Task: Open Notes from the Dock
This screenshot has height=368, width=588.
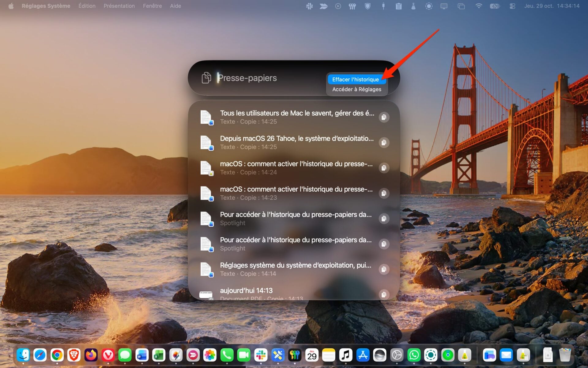Action: click(x=329, y=355)
